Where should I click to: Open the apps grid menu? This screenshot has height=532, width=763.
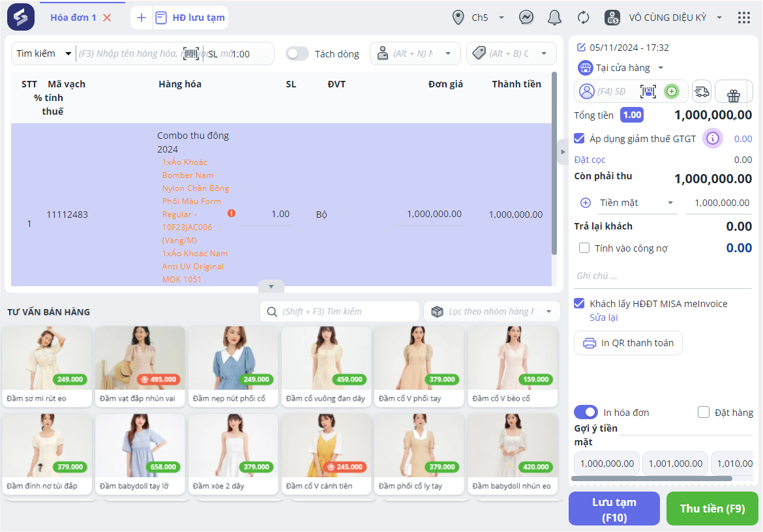click(x=743, y=18)
